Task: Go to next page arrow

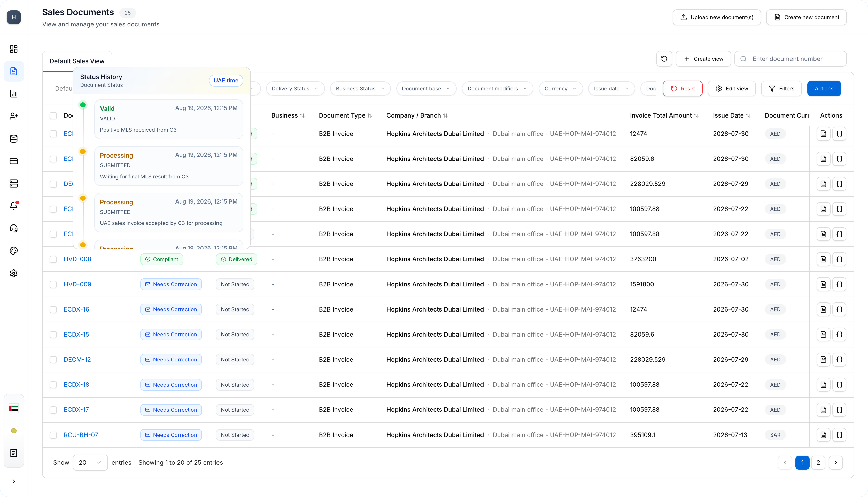Action: click(x=835, y=463)
